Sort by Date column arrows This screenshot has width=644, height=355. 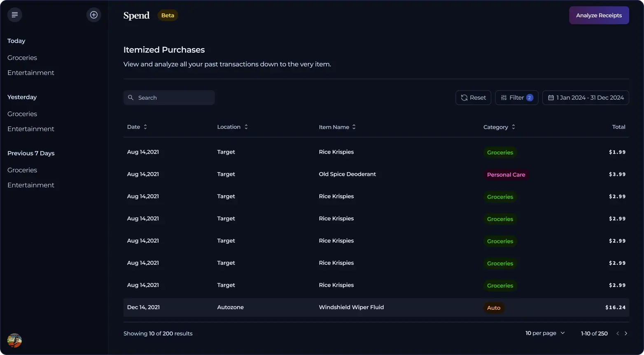(x=145, y=127)
